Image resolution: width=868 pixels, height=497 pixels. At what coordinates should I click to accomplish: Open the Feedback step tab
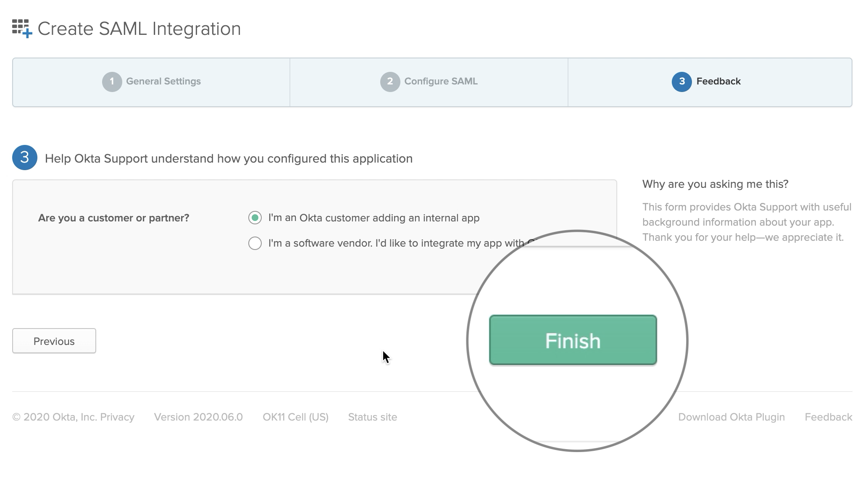coord(718,82)
